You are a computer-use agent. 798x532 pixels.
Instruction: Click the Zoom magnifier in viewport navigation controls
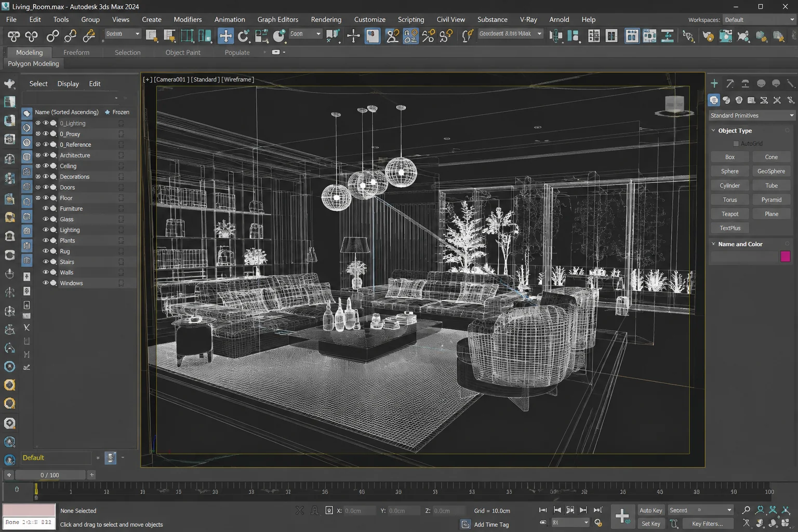[746, 510]
